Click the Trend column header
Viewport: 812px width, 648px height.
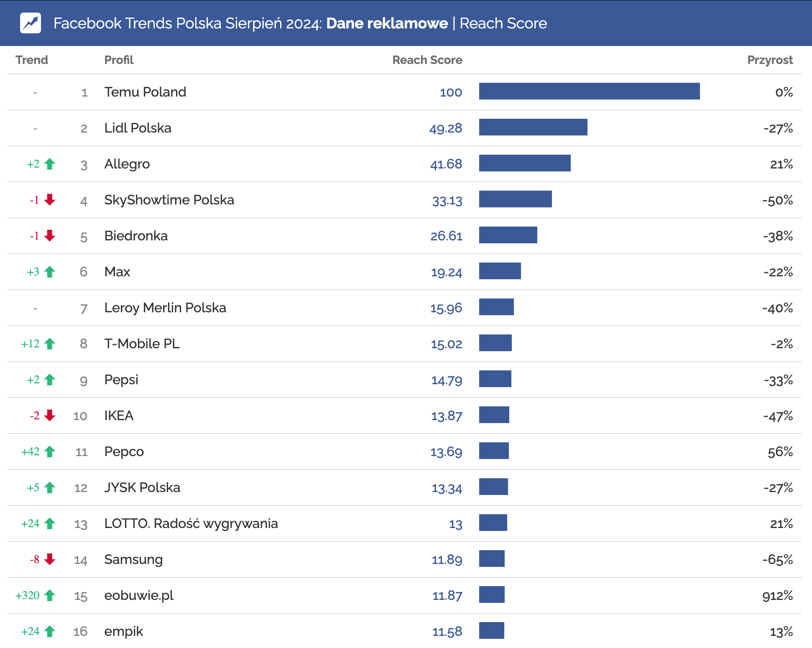(32, 60)
